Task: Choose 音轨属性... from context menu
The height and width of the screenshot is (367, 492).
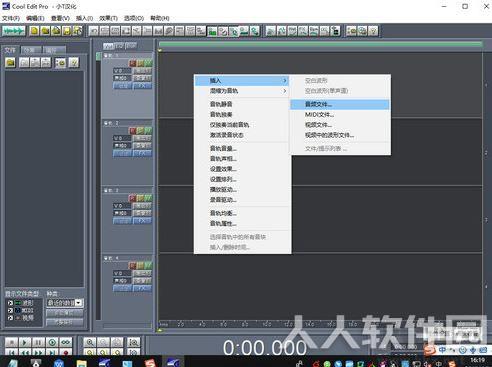Action: tap(242, 224)
